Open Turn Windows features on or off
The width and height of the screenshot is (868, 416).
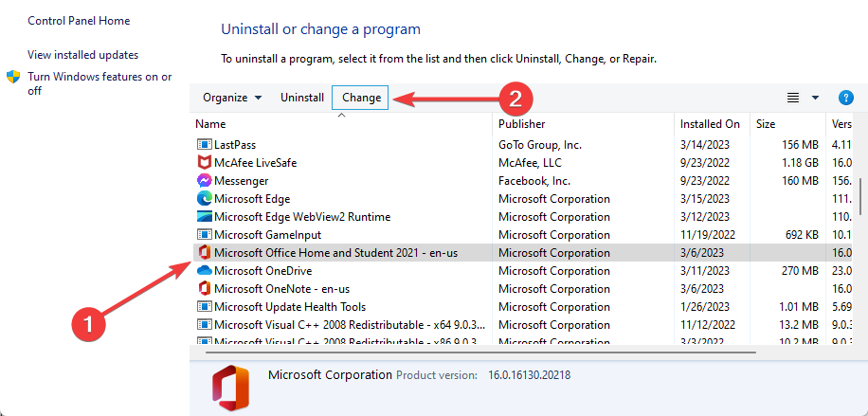pyautogui.click(x=99, y=83)
